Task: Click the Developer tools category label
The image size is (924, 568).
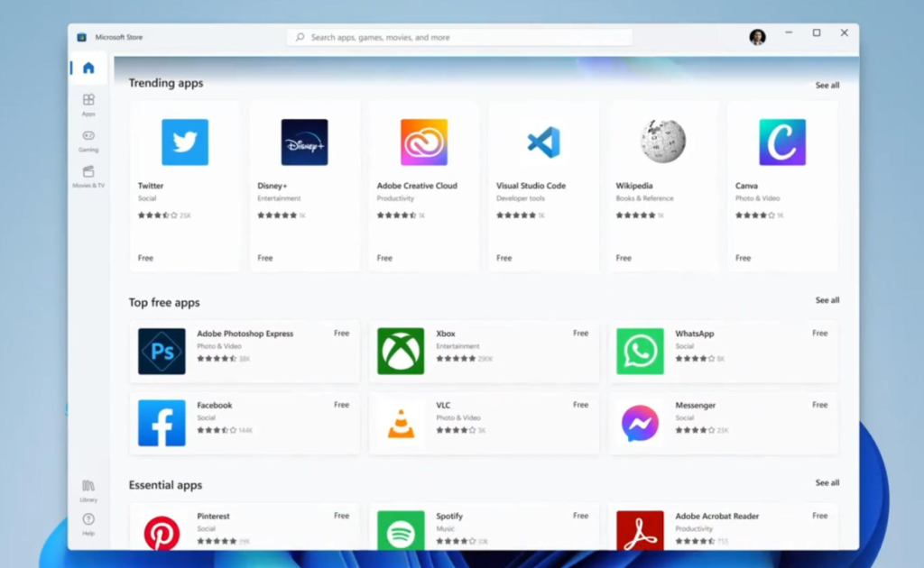Action: pos(521,198)
